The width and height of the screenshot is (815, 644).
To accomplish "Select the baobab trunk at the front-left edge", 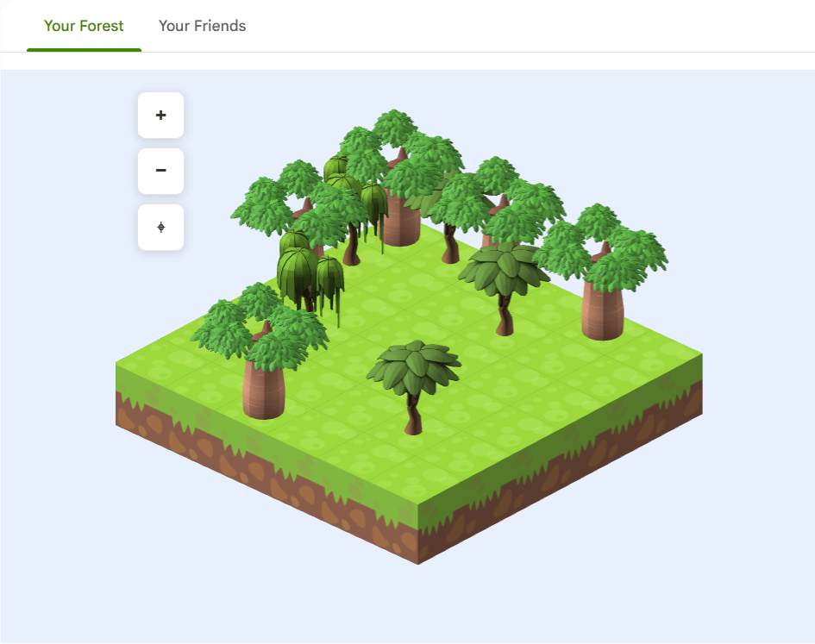I will 264,390.
